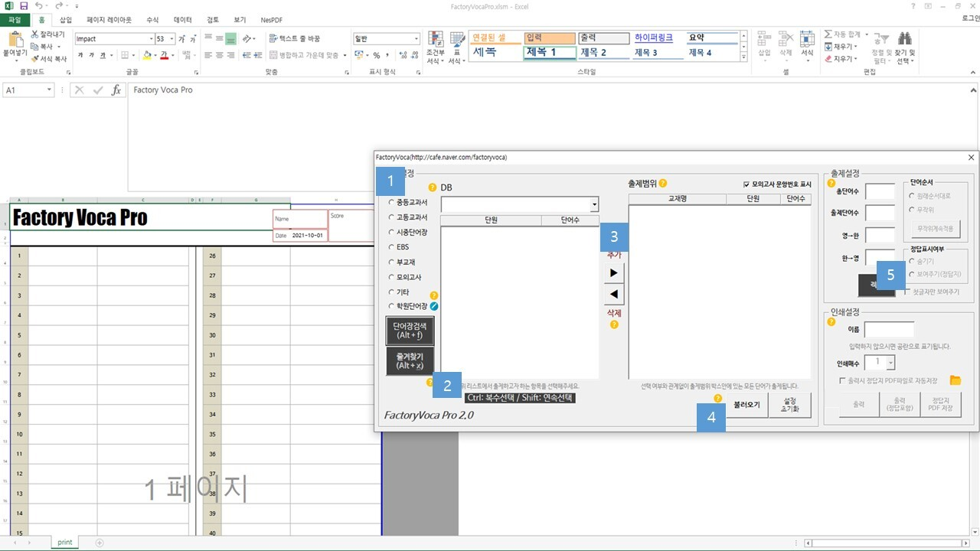Click the help icon beside 출제범위 heading
This screenshot has height=551, width=980.
pyautogui.click(x=663, y=184)
